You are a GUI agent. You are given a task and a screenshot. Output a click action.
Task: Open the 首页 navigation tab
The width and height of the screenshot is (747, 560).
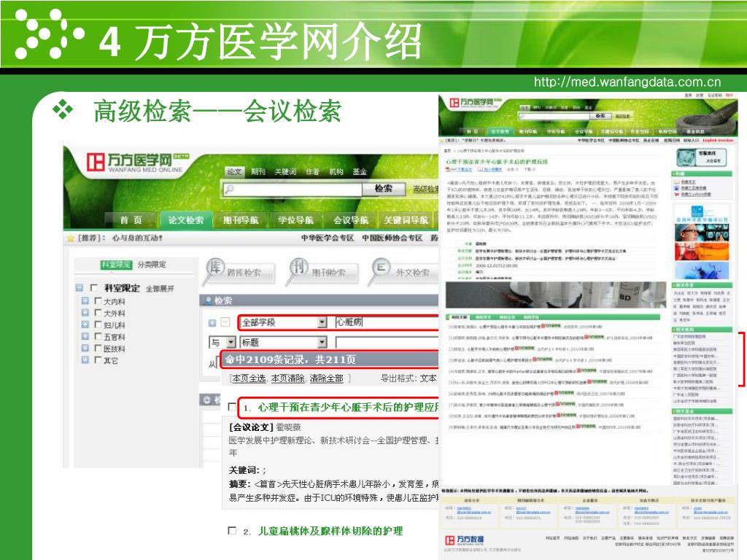(131, 220)
